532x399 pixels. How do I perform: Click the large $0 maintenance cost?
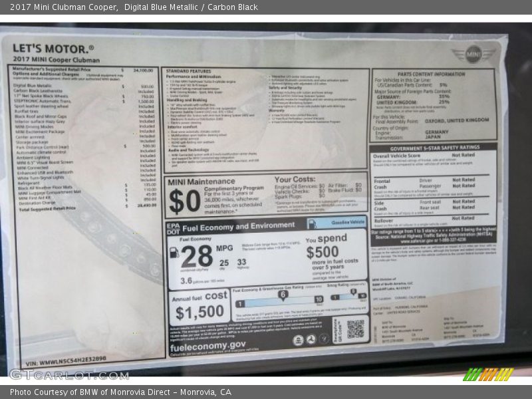tap(185, 201)
